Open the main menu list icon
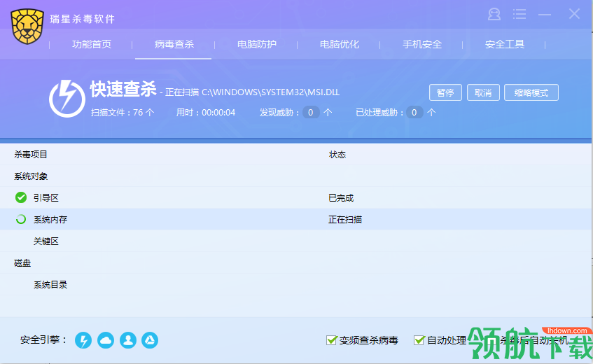The width and height of the screenshot is (593, 364). tap(519, 15)
